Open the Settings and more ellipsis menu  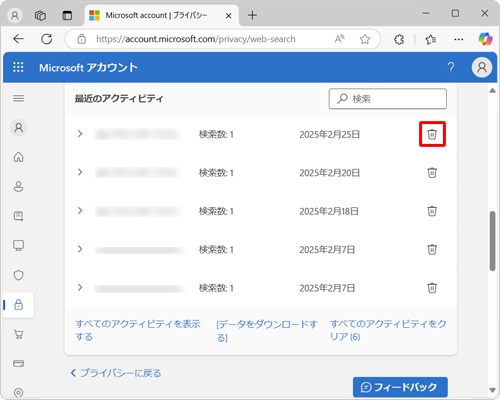[x=459, y=39]
